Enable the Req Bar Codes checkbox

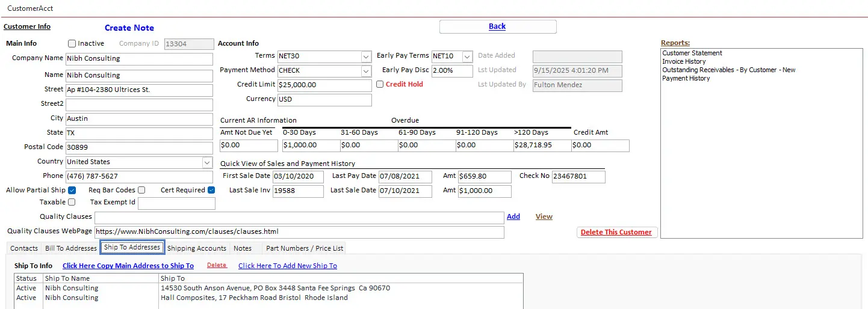(141, 191)
